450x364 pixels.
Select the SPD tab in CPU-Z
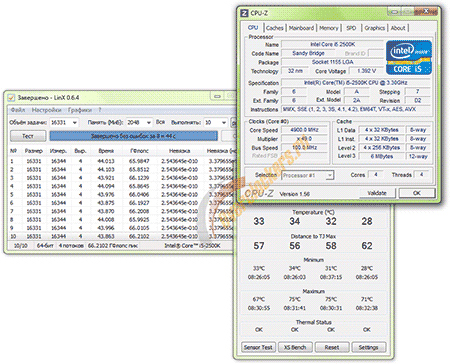(351, 28)
